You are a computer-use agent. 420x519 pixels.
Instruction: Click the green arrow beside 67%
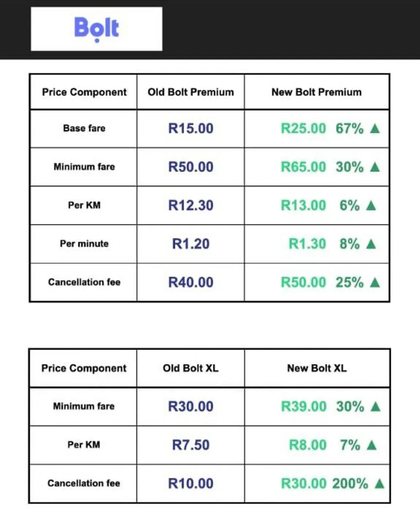[375, 129]
